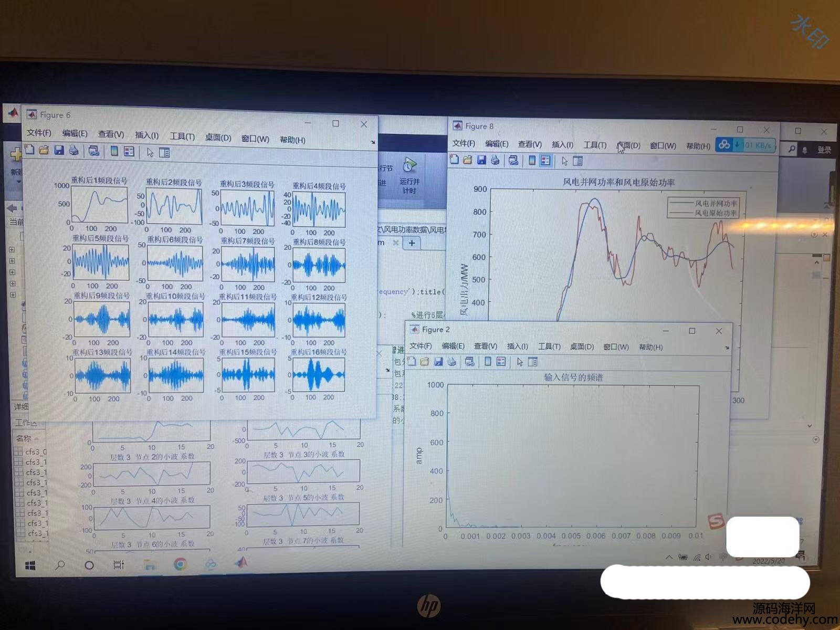Select cfs3_0 variable in workspace list
This screenshot has height=630, width=840.
pos(31,451)
